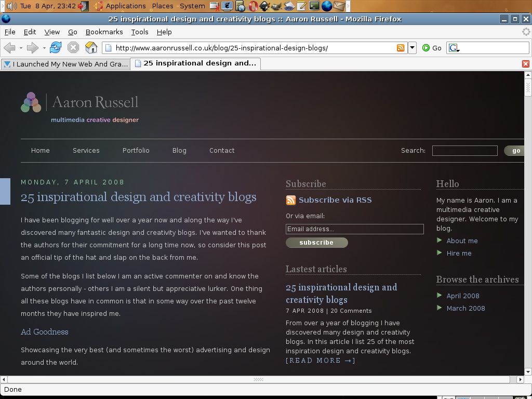This screenshot has width=532, height=399.
Task: Open the File menu
Action: 10,32
